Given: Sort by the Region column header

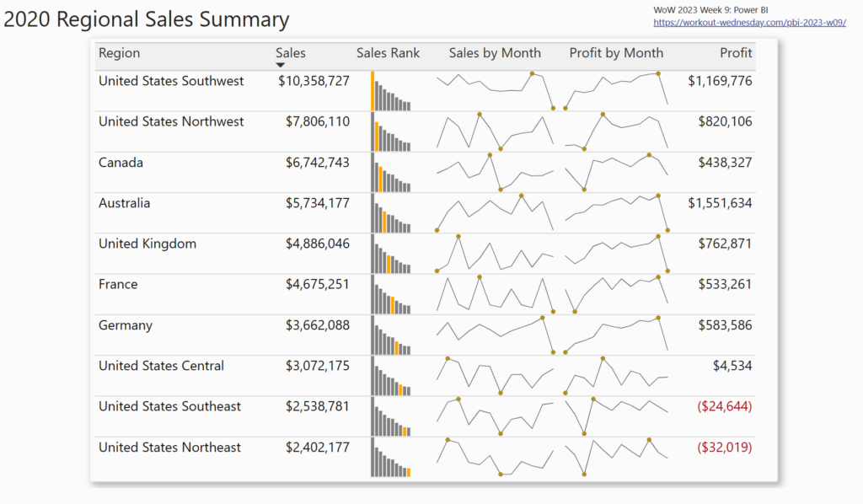Looking at the screenshot, I should (x=120, y=53).
